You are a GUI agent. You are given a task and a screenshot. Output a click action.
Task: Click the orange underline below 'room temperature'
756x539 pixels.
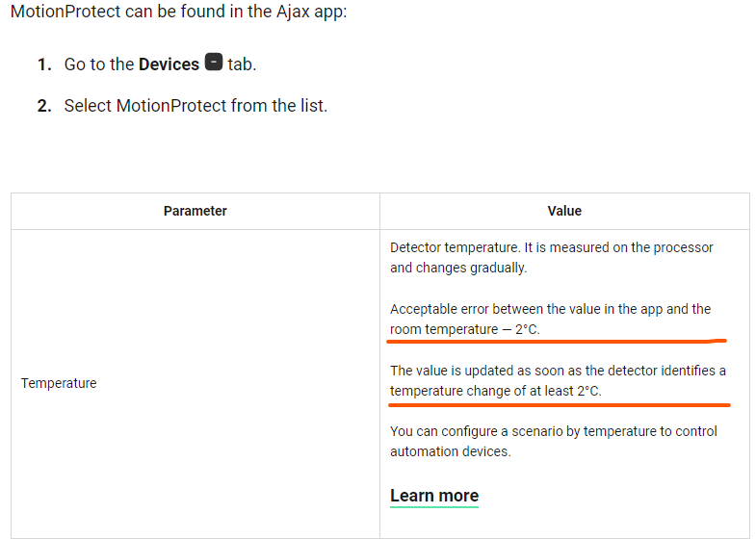pos(557,341)
